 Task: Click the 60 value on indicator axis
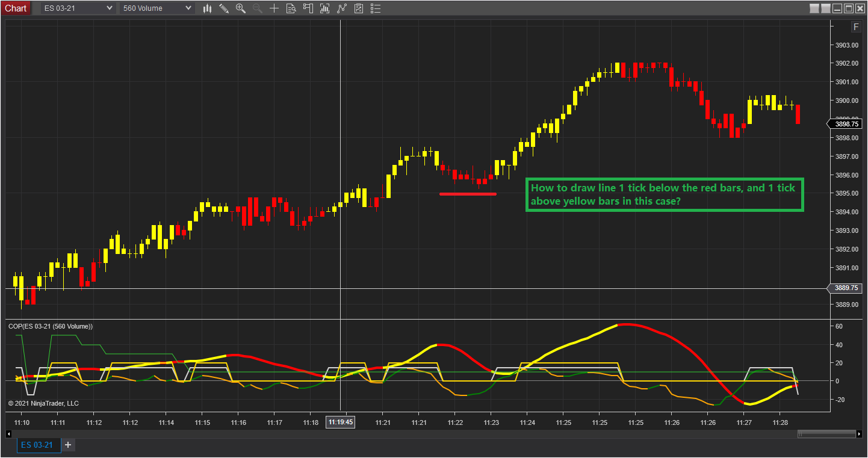pos(839,326)
